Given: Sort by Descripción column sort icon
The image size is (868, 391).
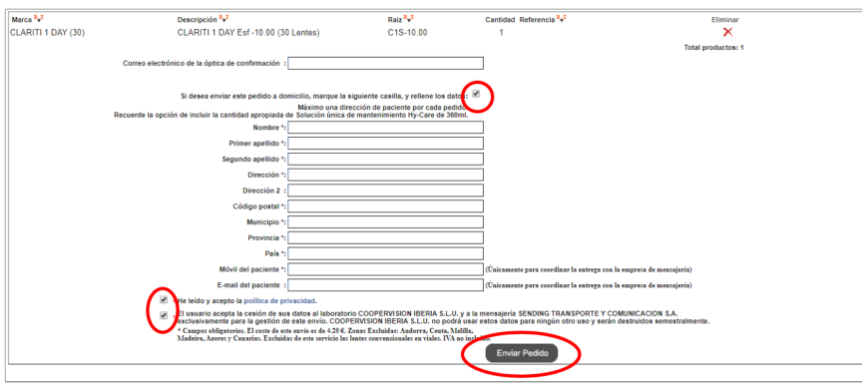Looking at the screenshot, I should click(x=223, y=19).
